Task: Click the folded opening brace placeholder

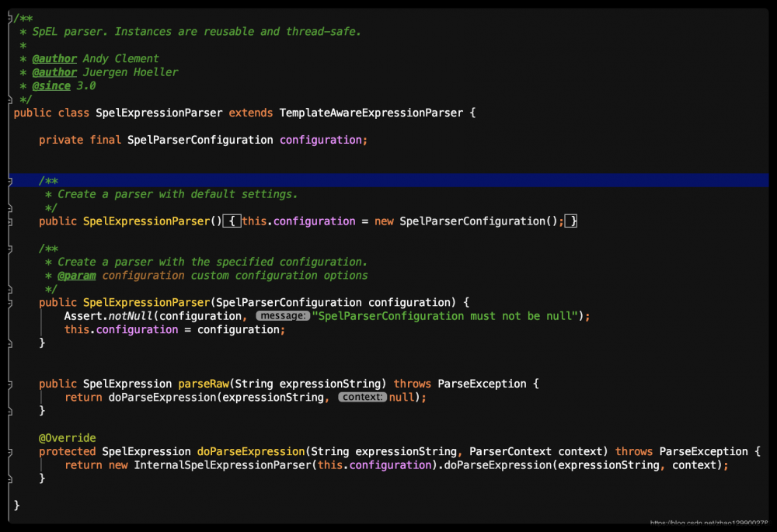Action: click(x=232, y=221)
